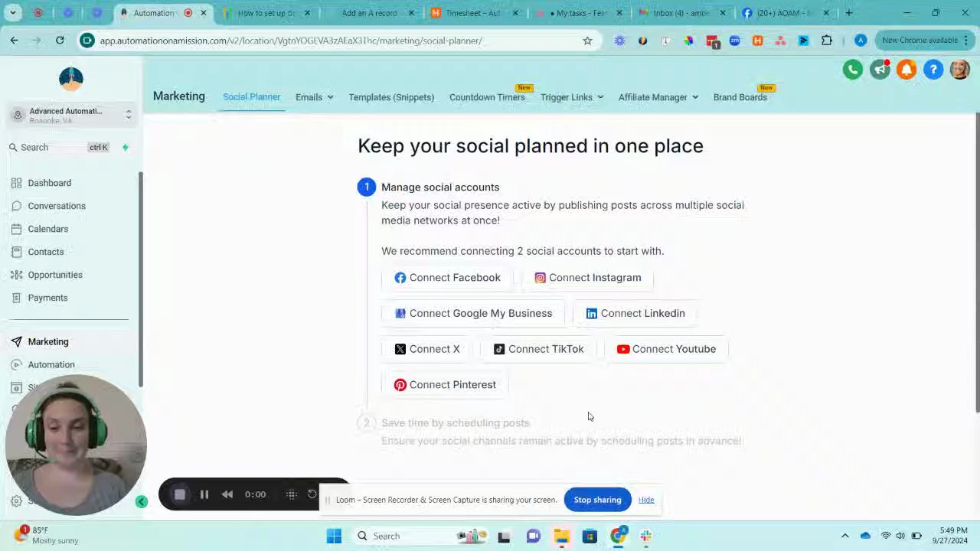
Task: Click Connect Facebook button
Action: (x=447, y=278)
